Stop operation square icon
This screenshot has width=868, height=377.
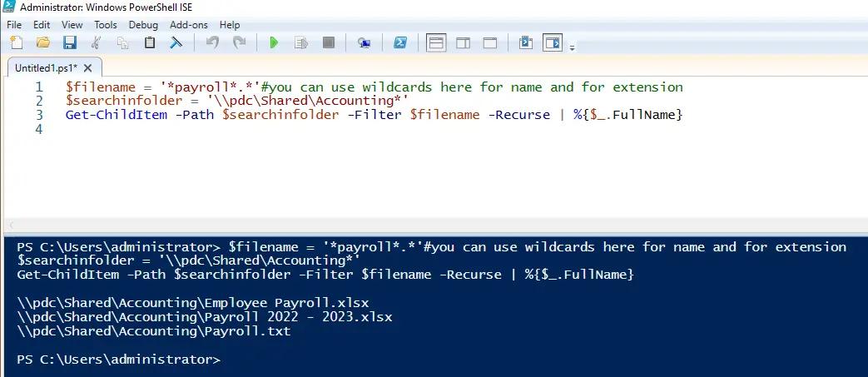coord(329,42)
